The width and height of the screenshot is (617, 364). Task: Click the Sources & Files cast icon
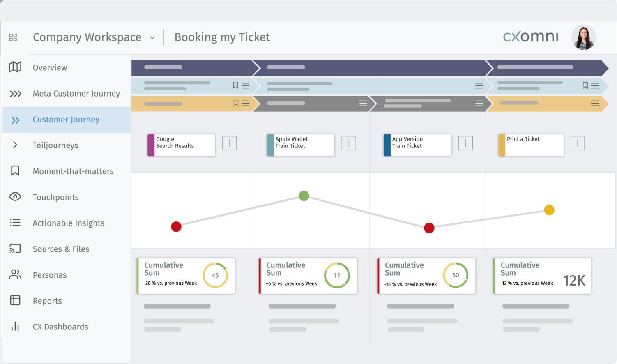coord(15,249)
